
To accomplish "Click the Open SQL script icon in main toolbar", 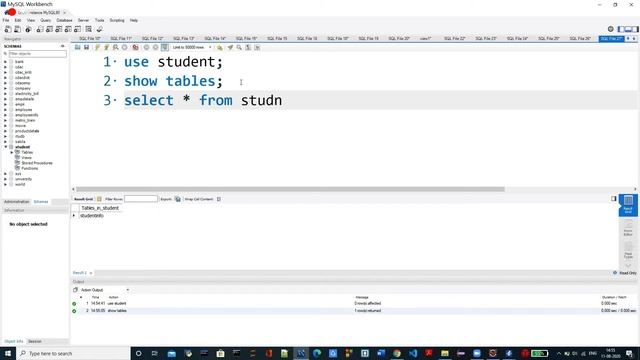I will point(18,29).
